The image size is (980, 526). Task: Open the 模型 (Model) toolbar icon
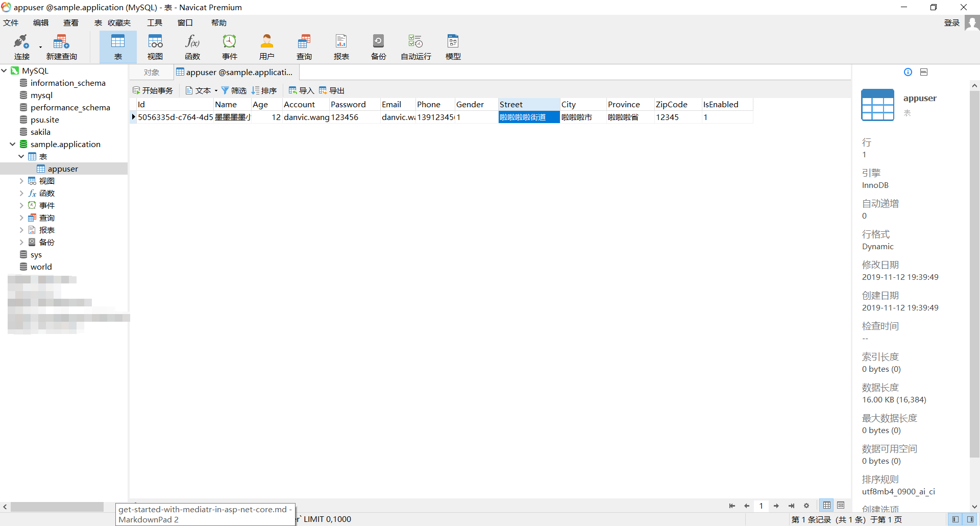click(x=453, y=47)
